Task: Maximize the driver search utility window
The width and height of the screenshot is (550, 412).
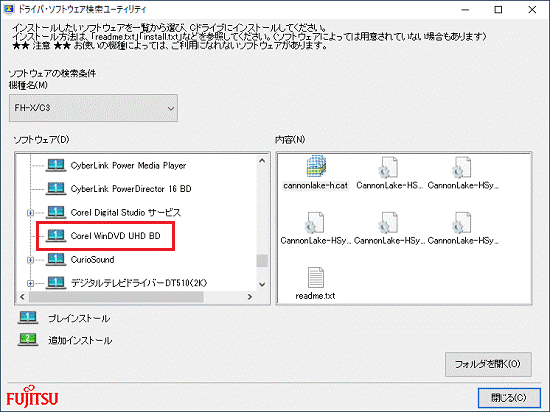Action: click(498, 10)
